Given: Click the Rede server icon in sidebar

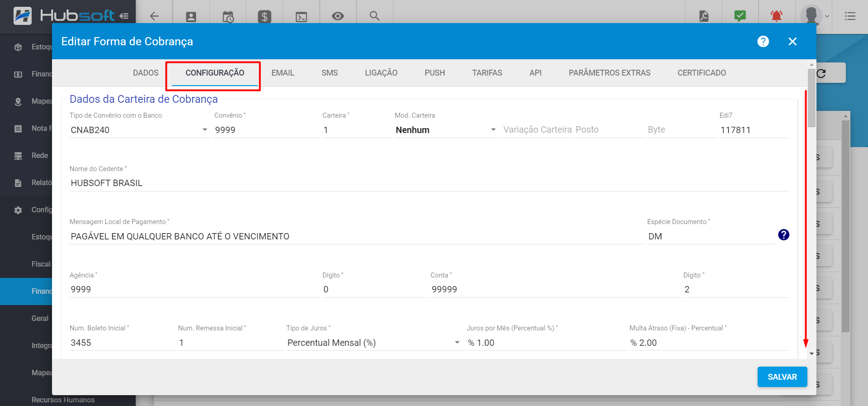Looking at the screenshot, I should pyautogui.click(x=18, y=156).
